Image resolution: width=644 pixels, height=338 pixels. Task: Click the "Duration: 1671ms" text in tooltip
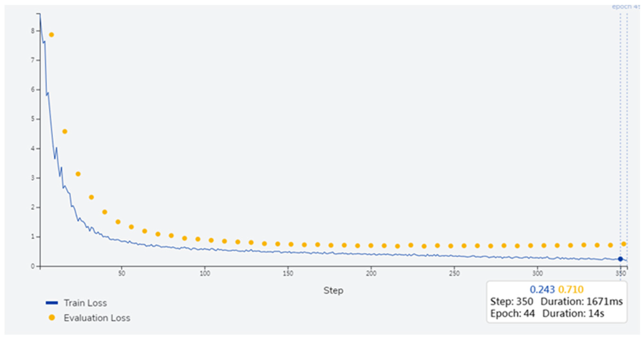click(x=581, y=301)
